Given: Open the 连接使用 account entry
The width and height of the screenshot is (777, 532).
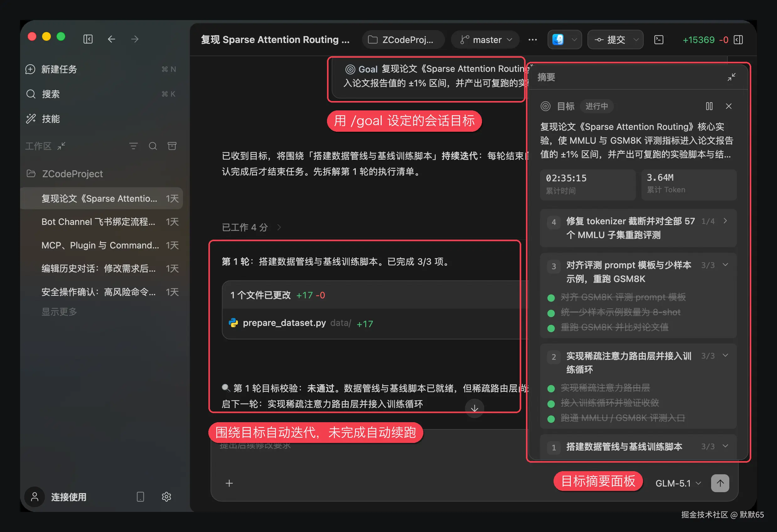Looking at the screenshot, I should pos(56,497).
